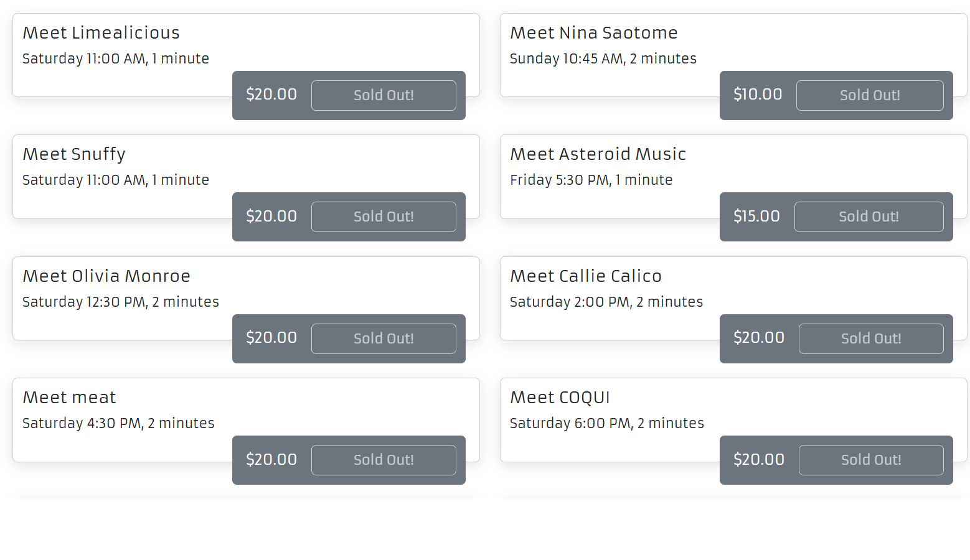
Task: Open the Meet Limealicious title
Action: 101,32
